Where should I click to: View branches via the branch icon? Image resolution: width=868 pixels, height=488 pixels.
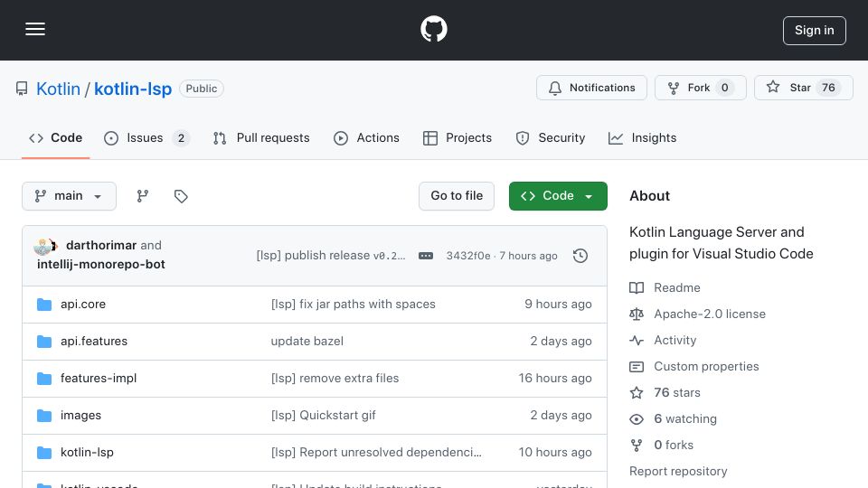coord(143,196)
